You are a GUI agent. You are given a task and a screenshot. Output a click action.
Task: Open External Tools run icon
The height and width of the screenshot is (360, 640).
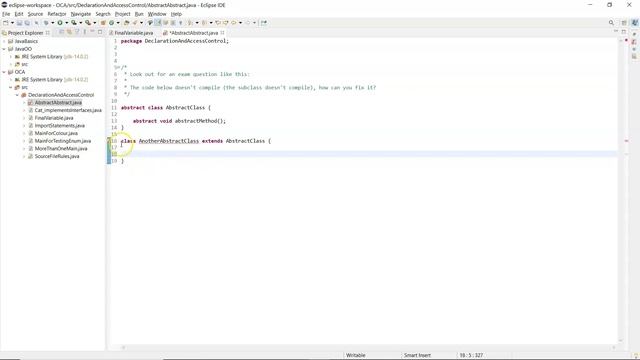[88, 23]
